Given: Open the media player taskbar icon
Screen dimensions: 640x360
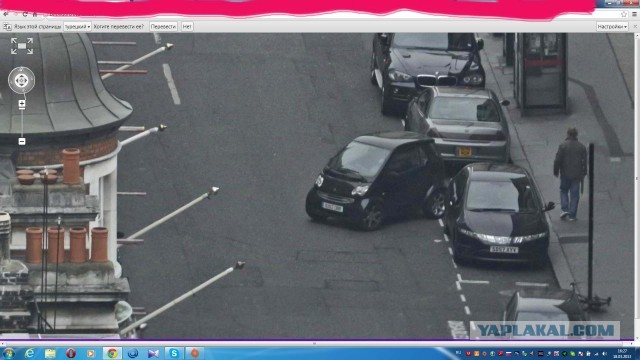Looking at the screenshot, I should 91,353.
